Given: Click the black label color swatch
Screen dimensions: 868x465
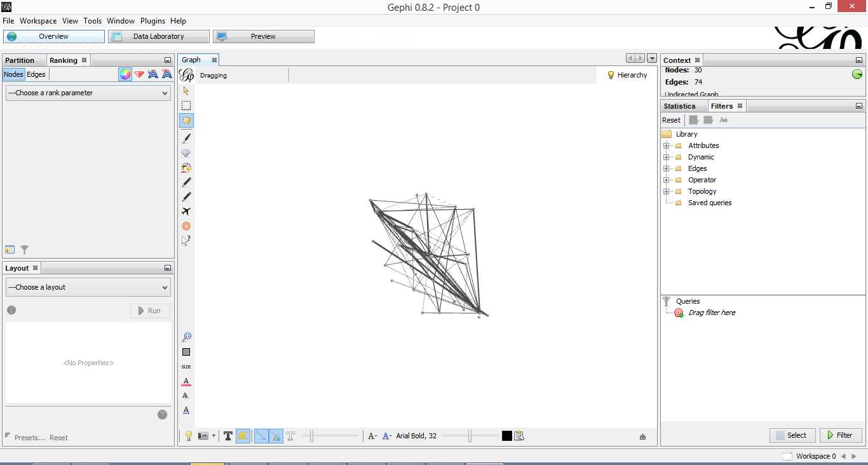Looking at the screenshot, I should 506,436.
